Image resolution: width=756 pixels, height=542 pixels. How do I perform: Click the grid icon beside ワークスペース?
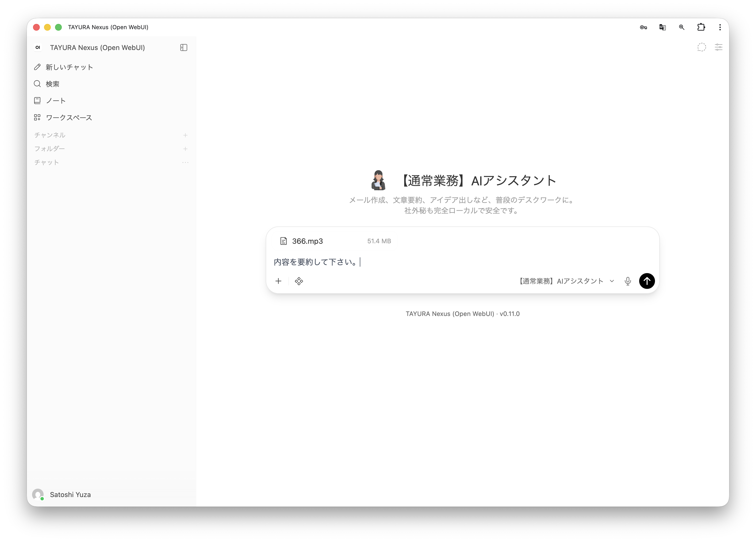point(37,118)
